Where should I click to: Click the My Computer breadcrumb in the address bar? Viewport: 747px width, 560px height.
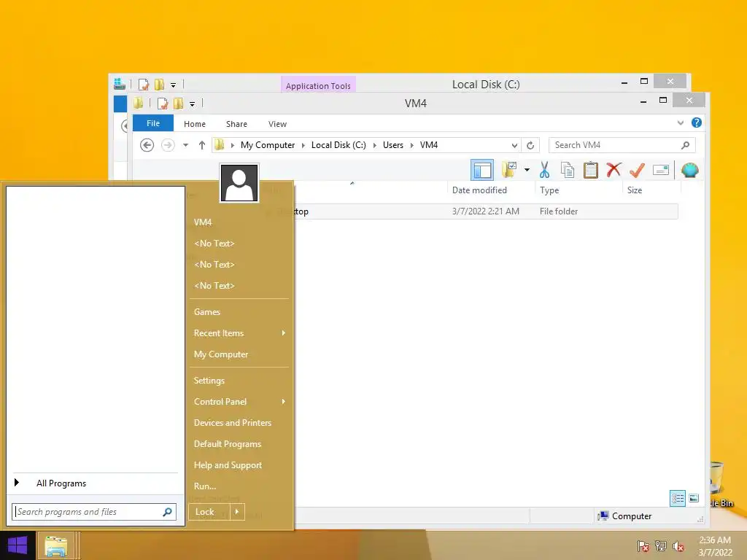click(267, 145)
